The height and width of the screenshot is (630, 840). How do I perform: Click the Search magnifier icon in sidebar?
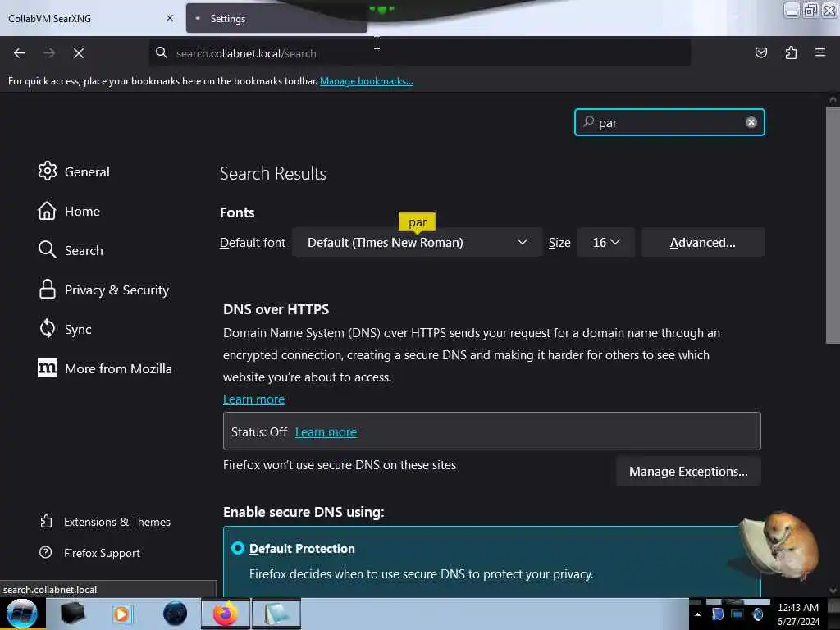pyautogui.click(x=47, y=249)
